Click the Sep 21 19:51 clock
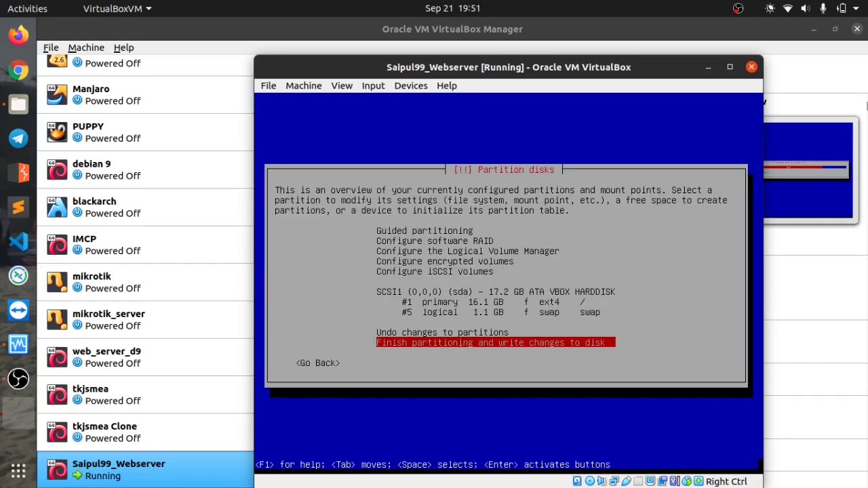Viewport: 868px width, 488px height. 452,8
